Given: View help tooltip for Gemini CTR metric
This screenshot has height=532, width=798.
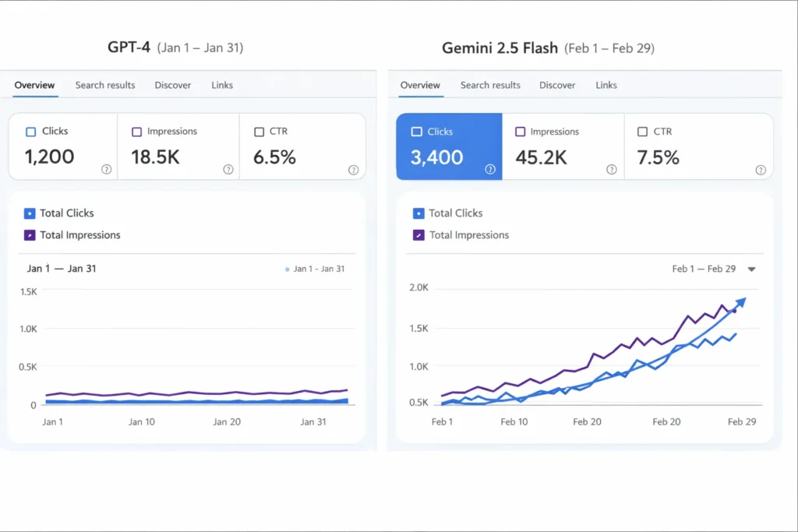Looking at the screenshot, I should (761, 169).
